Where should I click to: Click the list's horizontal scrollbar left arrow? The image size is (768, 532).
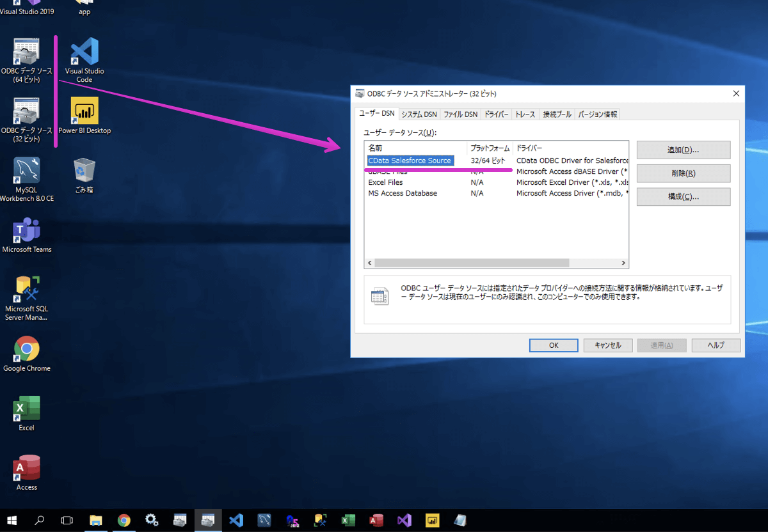370,263
